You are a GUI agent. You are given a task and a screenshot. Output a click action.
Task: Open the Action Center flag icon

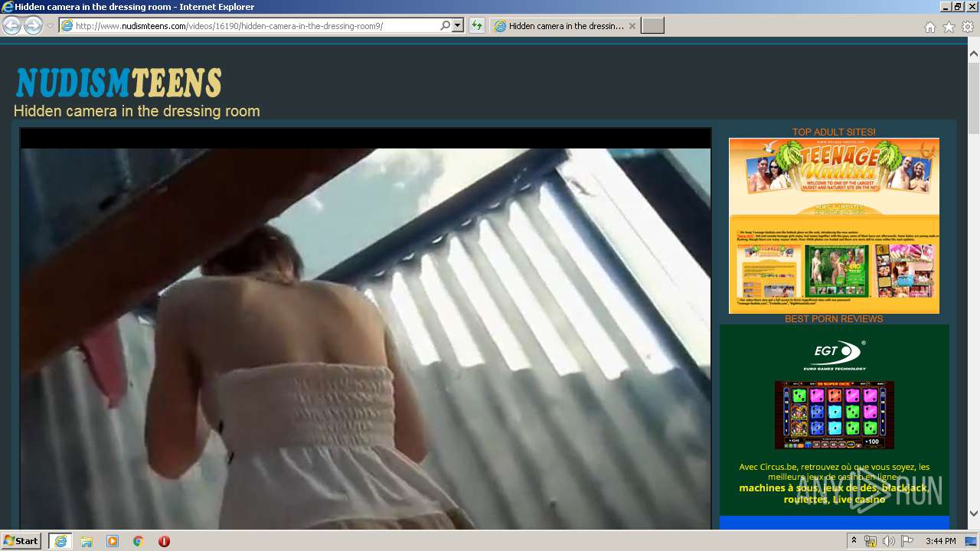(x=907, y=541)
